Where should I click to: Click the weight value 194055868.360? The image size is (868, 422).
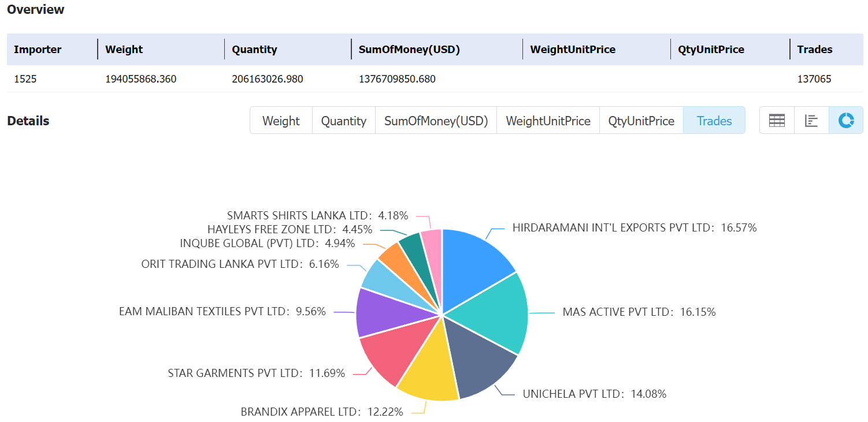click(x=141, y=79)
